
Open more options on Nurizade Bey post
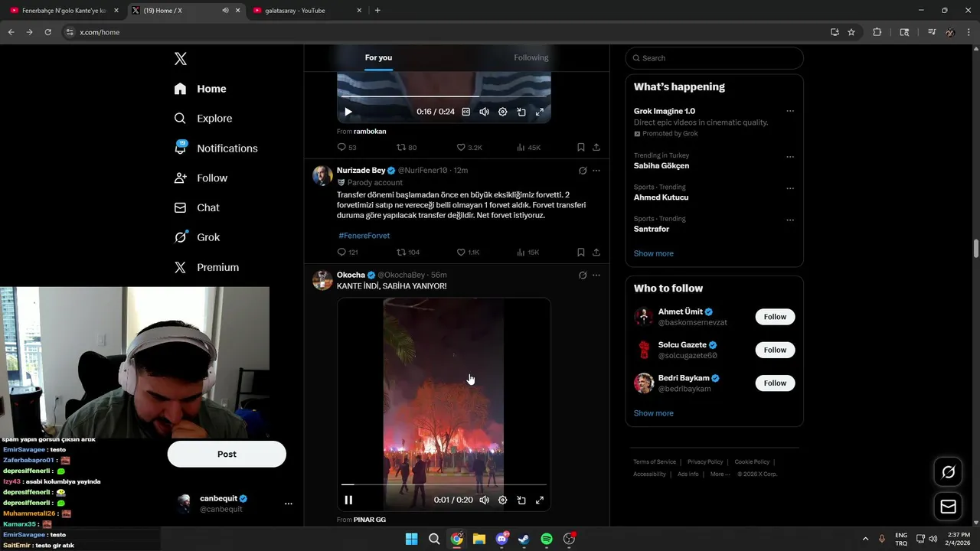(x=596, y=171)
